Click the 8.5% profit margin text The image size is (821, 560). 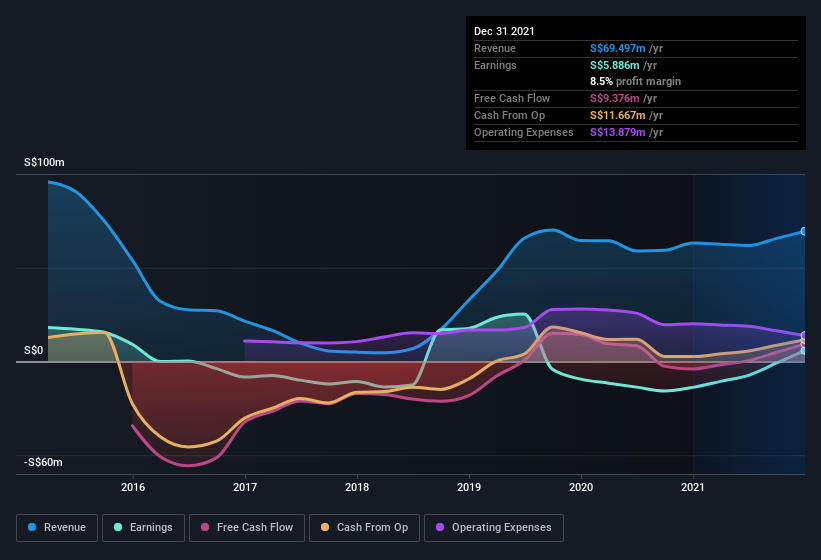[636, 81]
